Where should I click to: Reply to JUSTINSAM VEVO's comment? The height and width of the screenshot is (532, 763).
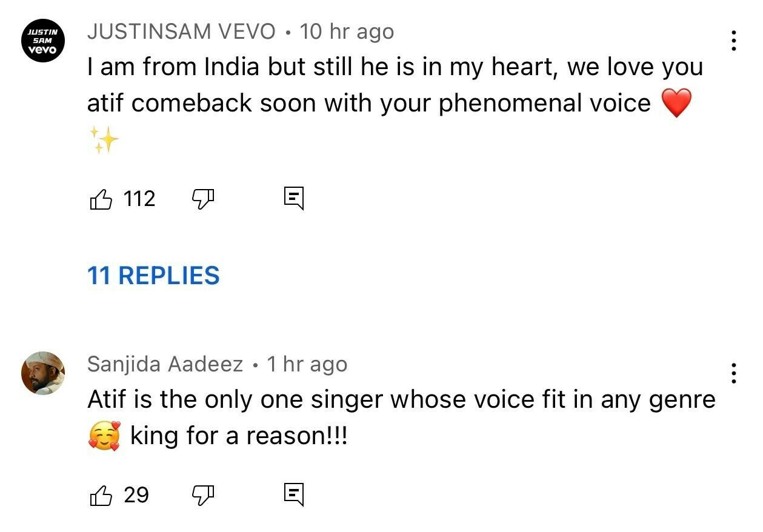click(x=294, y=198)
